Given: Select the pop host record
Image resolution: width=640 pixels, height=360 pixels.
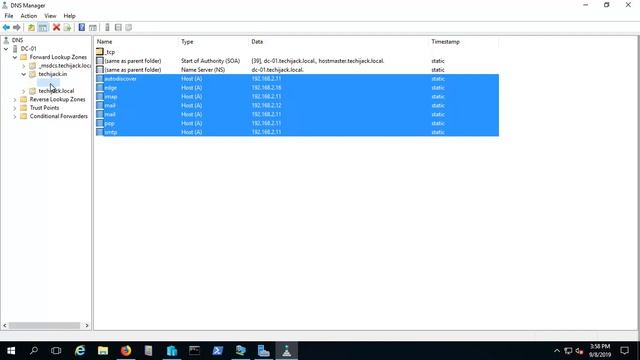Looking at the screenshot, I should click(297, 123).
